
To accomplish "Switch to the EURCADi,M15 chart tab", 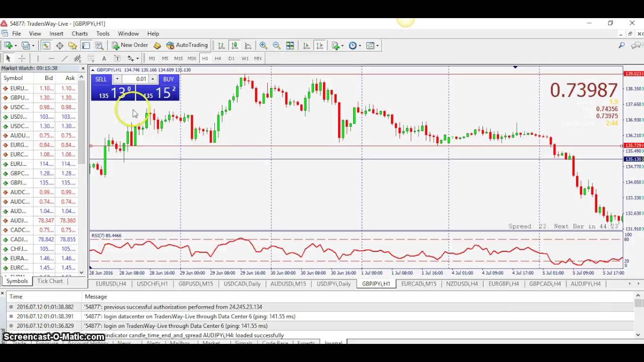I will (x=418, y=284).
